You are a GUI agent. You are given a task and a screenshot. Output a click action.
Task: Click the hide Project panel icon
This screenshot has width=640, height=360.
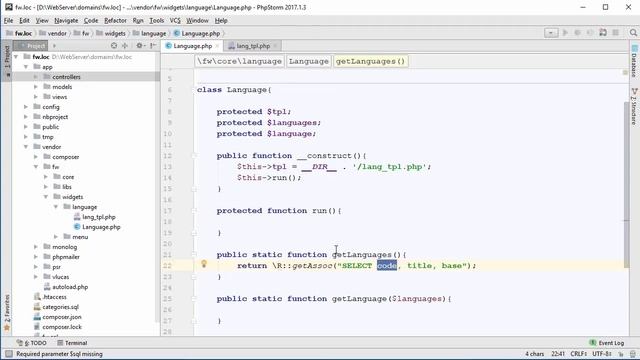[153, 46]
